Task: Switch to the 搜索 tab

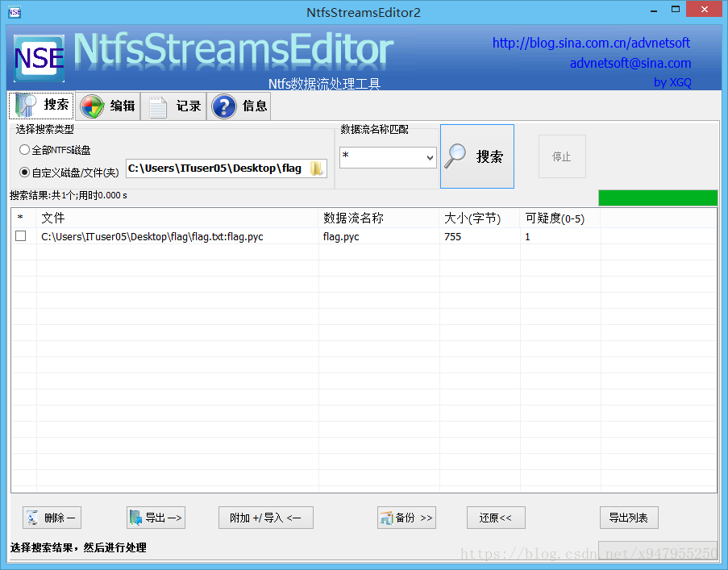Action: coord(42,106)
